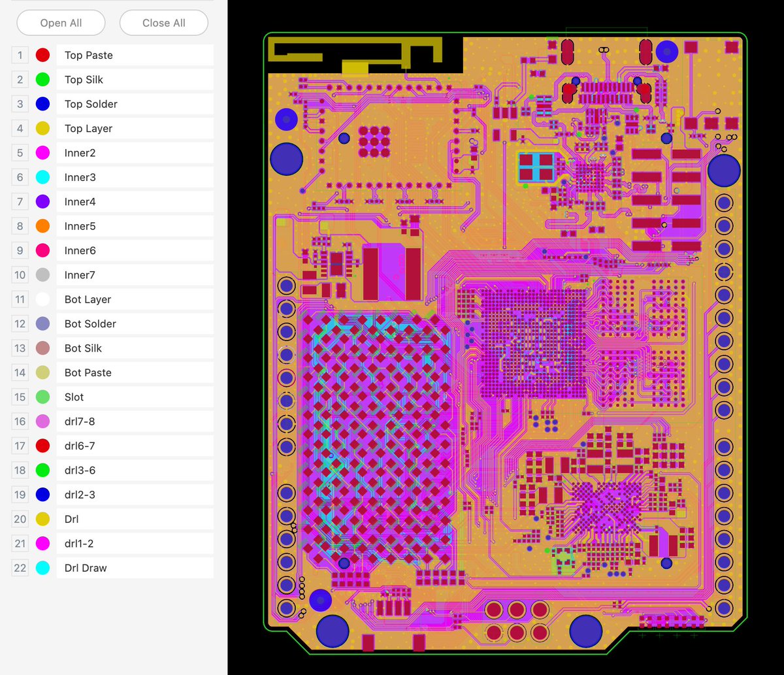Screen dimensions: 784x675
Task: Select the drl2-3 layer row
Action: pyautogui.click(x=135, y=495)
